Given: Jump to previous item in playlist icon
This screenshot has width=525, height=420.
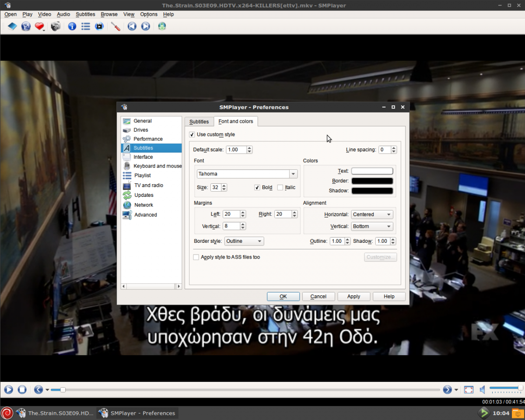Looking at the screenshot, I should coord(132,27).
